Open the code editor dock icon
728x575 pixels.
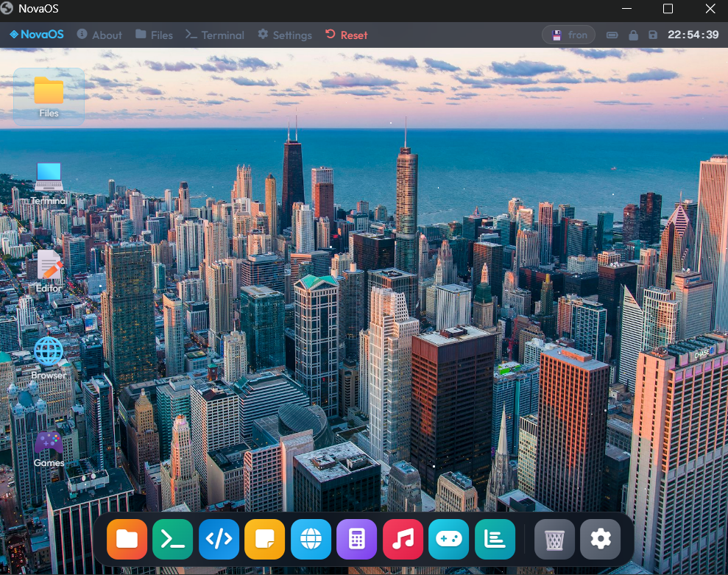(x=219, y=539)
